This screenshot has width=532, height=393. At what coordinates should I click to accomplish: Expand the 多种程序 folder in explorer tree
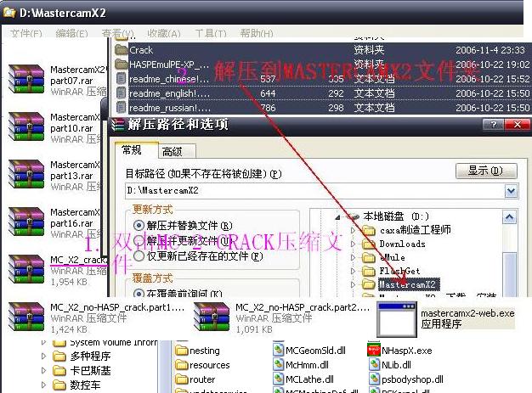[x=43, y=356]
